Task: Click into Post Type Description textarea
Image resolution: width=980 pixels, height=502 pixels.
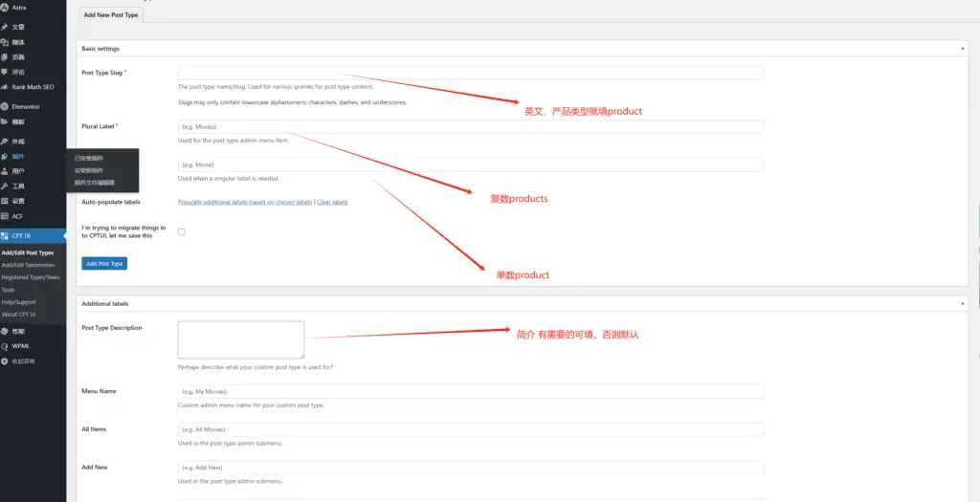Action: pos(241,339)
